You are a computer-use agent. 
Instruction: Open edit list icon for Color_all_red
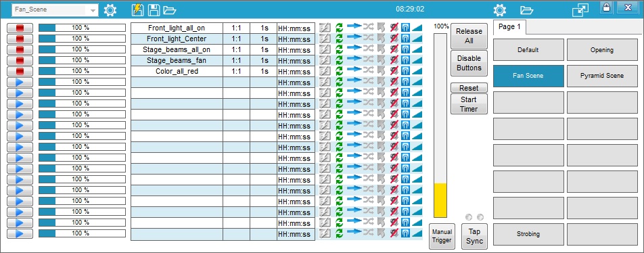325,71
